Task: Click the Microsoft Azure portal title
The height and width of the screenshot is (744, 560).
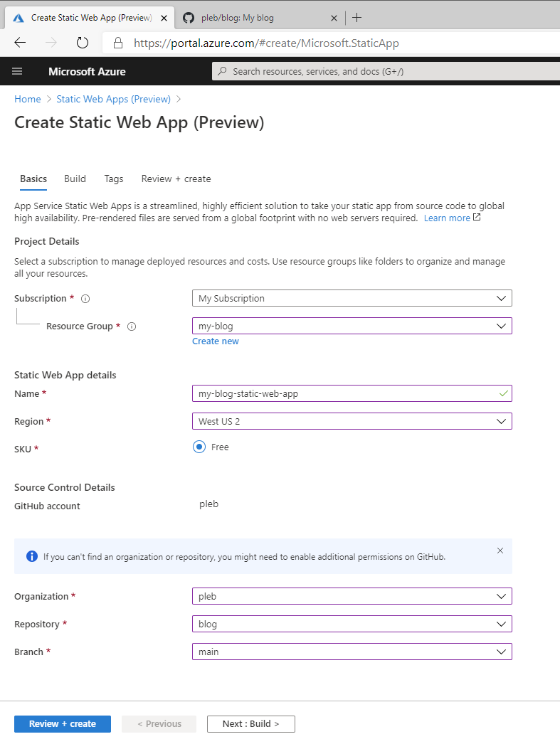Action: click(x=87, y=72)
